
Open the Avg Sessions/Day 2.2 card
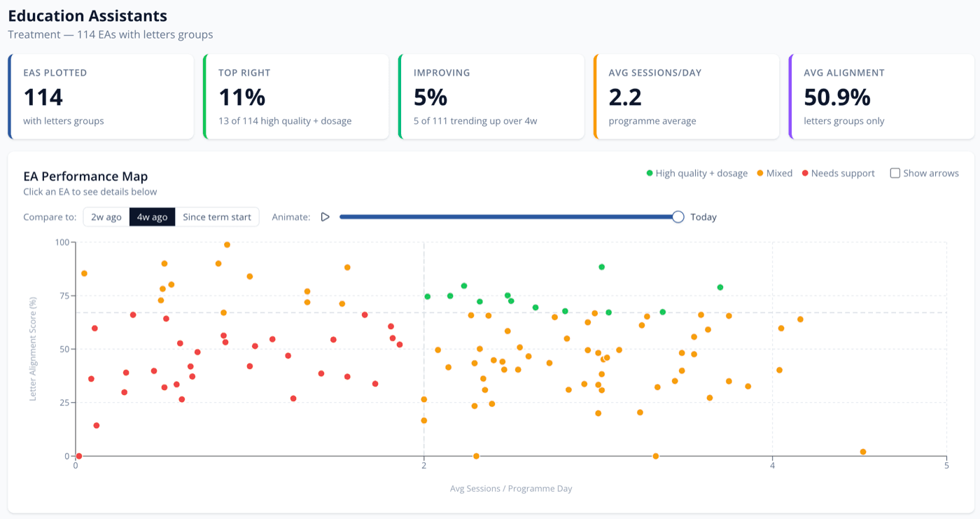tap(686, 97)
